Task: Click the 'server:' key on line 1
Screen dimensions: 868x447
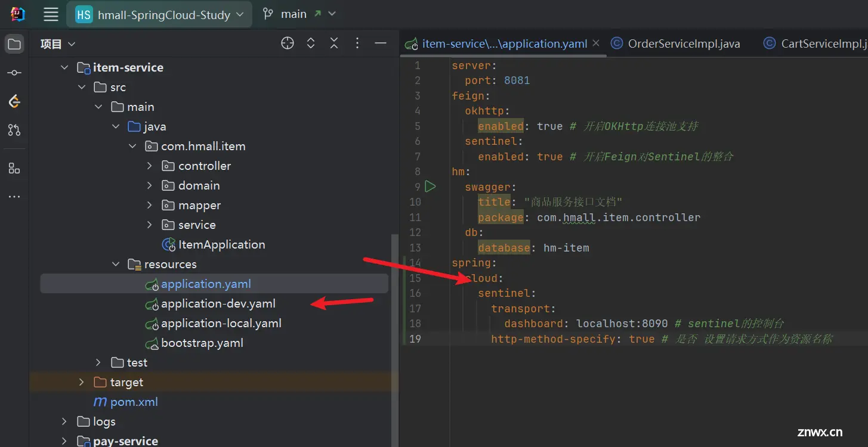Action: coord(474,66)
